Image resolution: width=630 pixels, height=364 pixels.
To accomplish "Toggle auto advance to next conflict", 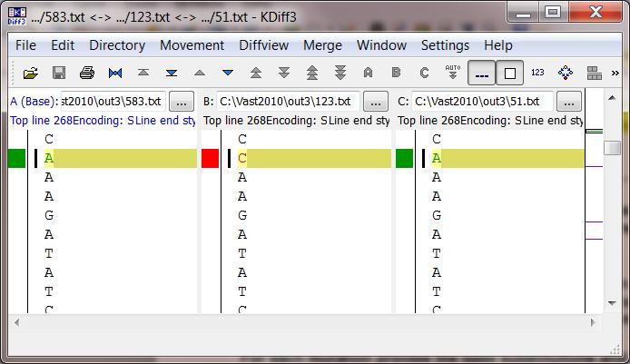I will pyautogui.click(x=453, y=73).
